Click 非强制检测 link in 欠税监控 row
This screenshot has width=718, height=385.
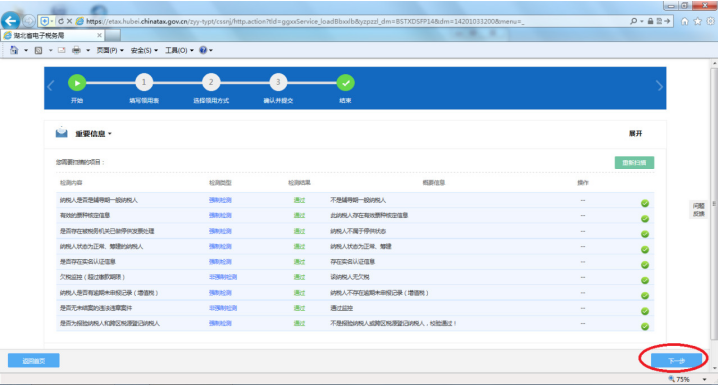pyautogui.click(x=223, y=277)
